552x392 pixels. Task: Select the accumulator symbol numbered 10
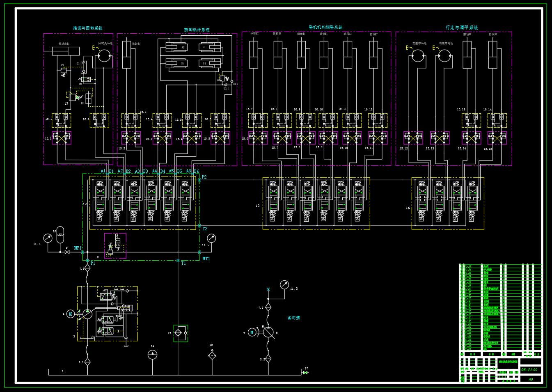60,234
